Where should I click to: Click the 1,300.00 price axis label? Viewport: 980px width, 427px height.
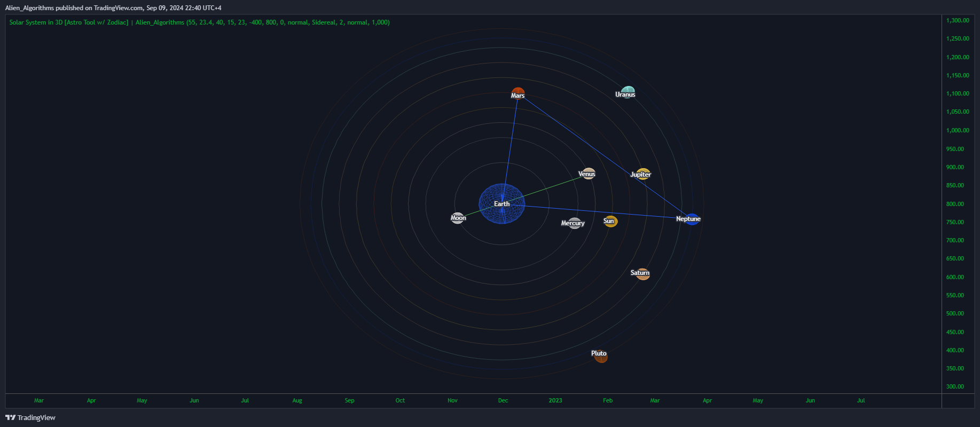[x=958, y=20]
